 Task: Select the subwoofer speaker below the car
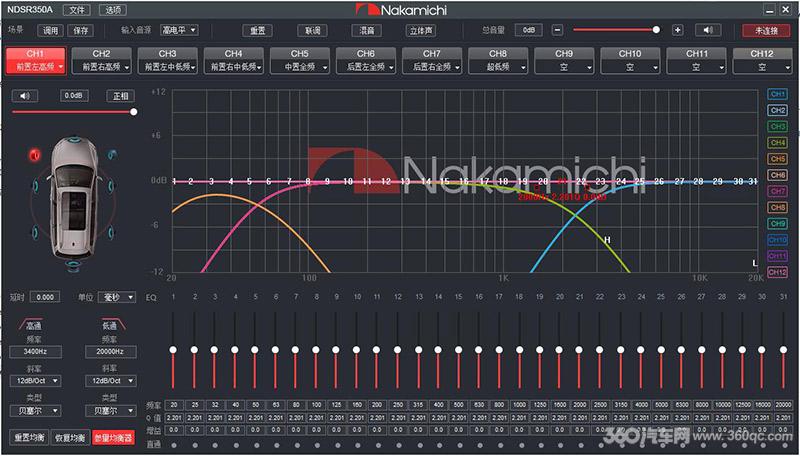73,264
